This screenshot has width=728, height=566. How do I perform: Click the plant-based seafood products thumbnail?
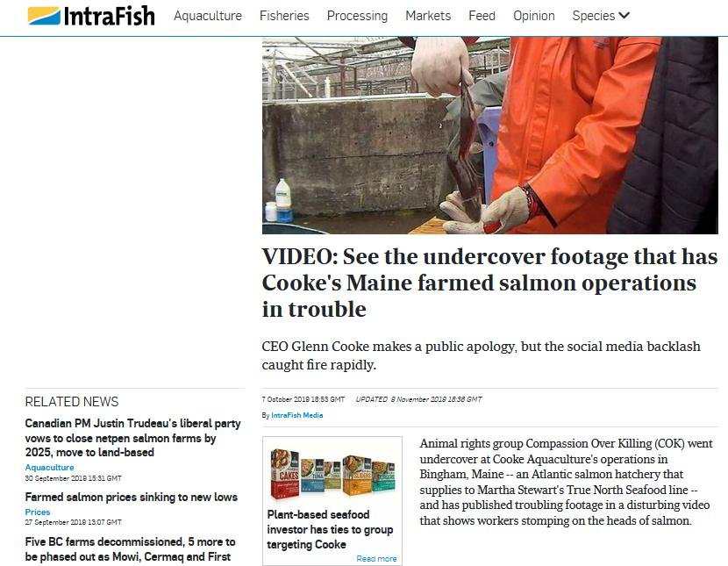(x=332, y=474)
